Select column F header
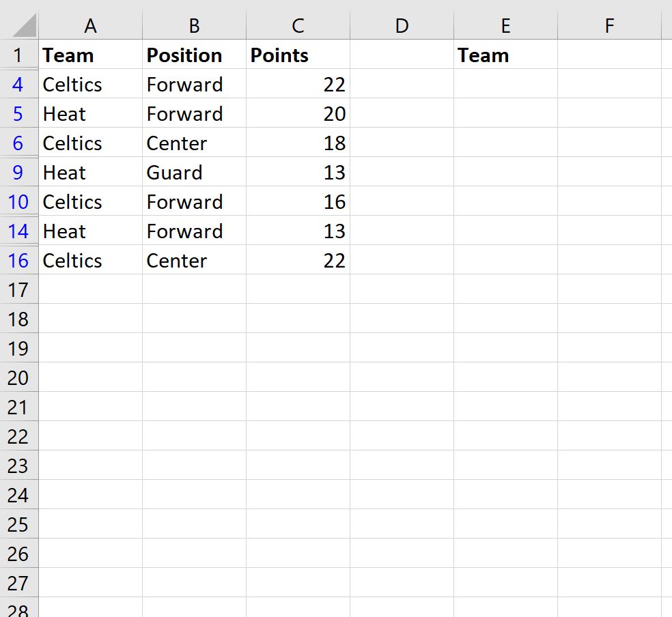The height and width of the screenshot is (617, 672). point(608,25)
